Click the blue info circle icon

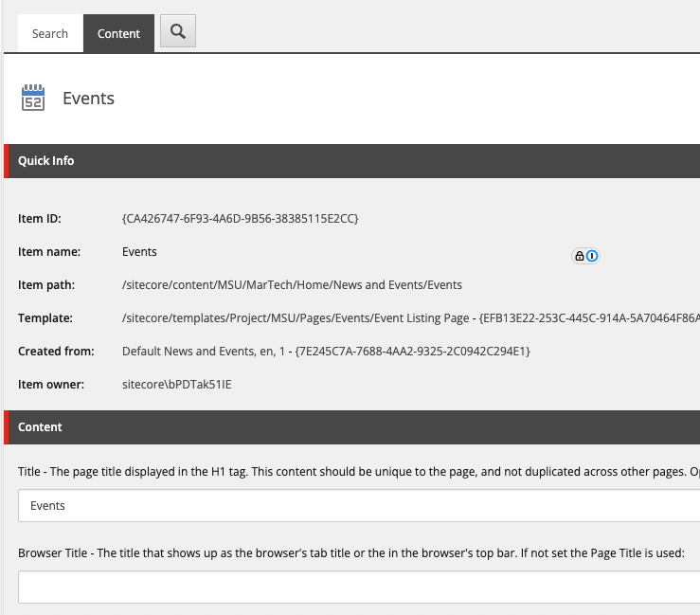592,256
